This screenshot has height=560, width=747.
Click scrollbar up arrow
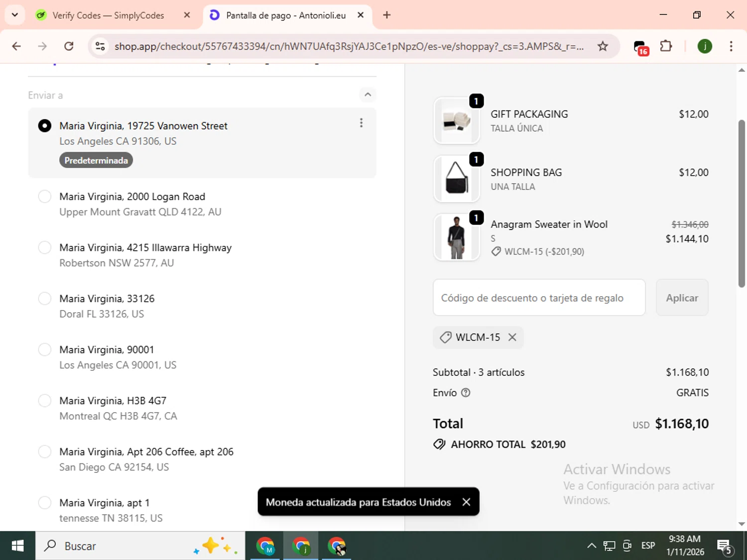pos(742,70)
